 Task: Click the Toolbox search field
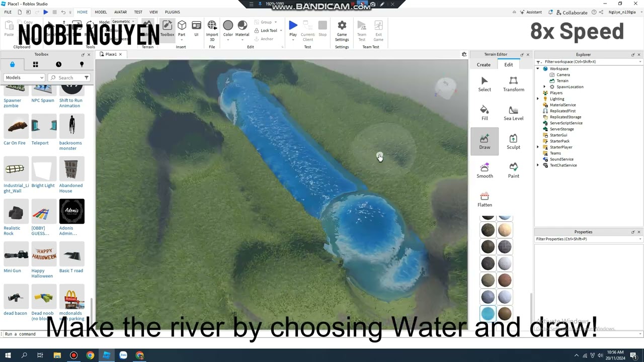pos(69,77)
